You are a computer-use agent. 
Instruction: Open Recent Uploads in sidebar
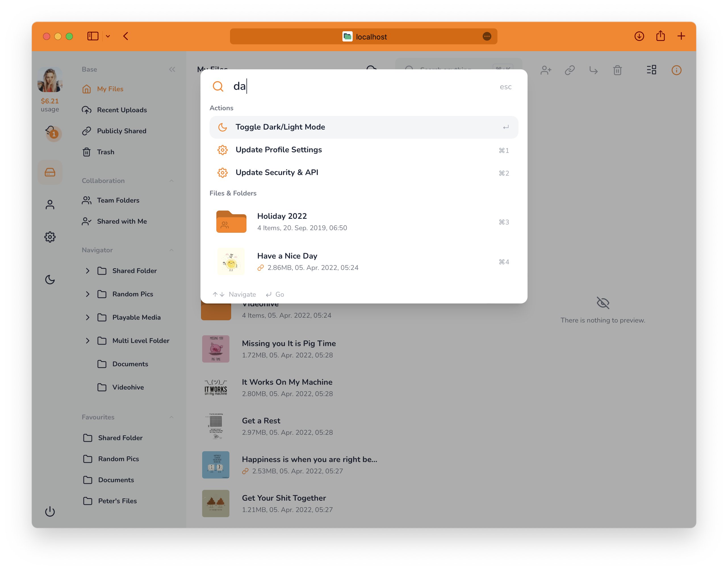122,110
